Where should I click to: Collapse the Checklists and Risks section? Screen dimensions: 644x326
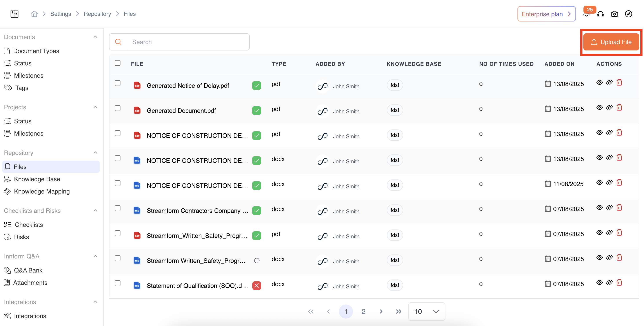(x=95, y=211)
